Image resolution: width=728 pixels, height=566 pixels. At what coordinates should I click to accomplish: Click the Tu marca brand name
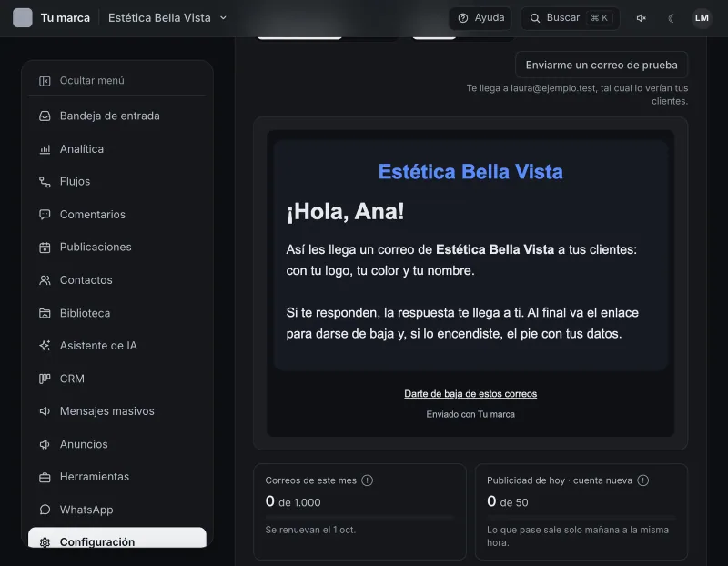(x=65, y=18)
